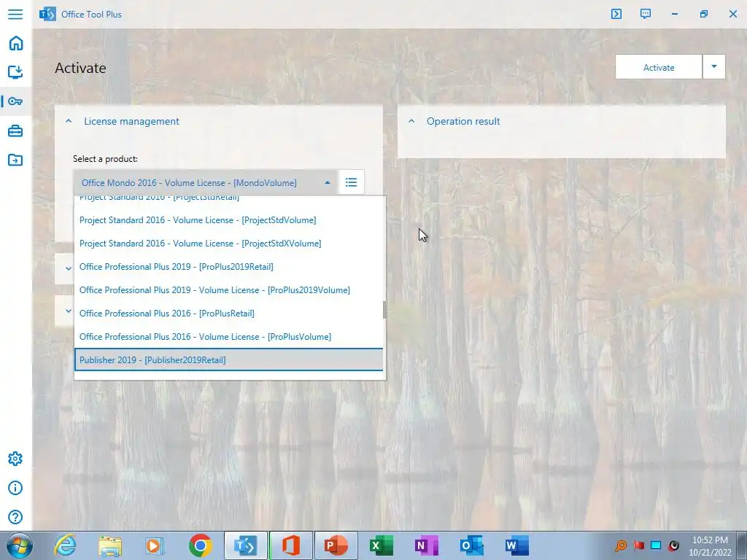
Task: Open Settings gear in sidebar
Action: pyautogui.click(x=15, y=459)
